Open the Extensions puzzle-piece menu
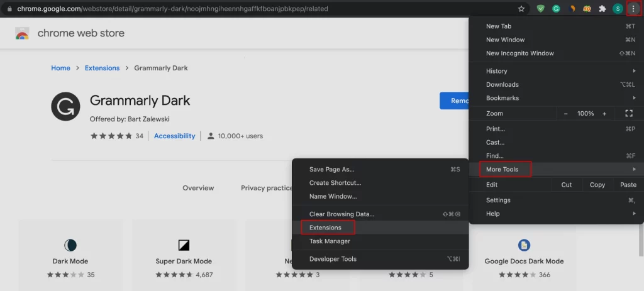The height and width of the screenshot is (291, 644). pyautogui.click(x=602, y=9)
